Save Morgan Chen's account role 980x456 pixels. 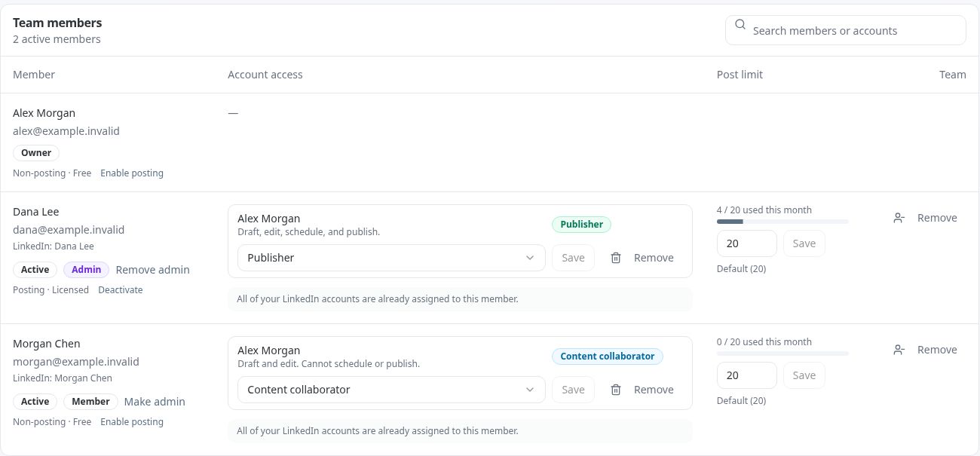pos(573,390)
